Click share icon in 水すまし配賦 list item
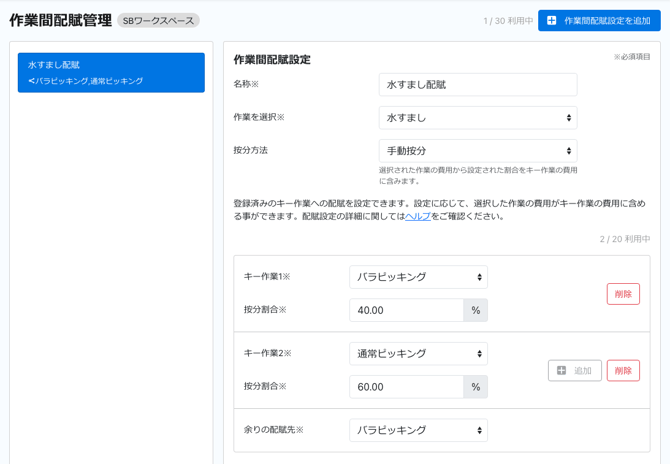 [31, 81]
